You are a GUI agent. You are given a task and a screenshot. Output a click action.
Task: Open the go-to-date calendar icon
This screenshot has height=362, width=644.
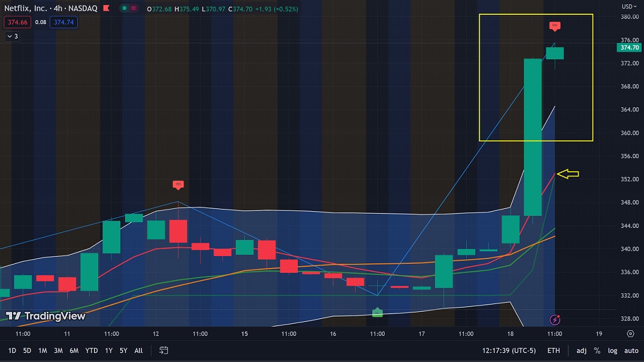[x=163, y=351]
